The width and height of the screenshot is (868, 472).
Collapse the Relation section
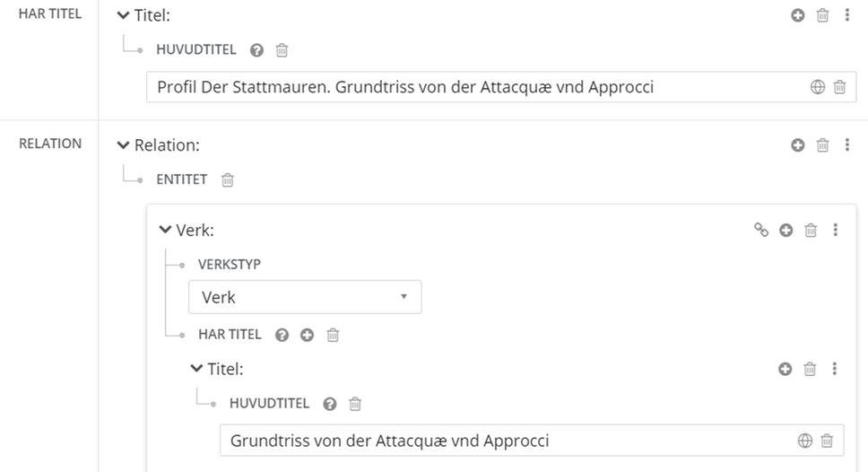coord(124,144)
